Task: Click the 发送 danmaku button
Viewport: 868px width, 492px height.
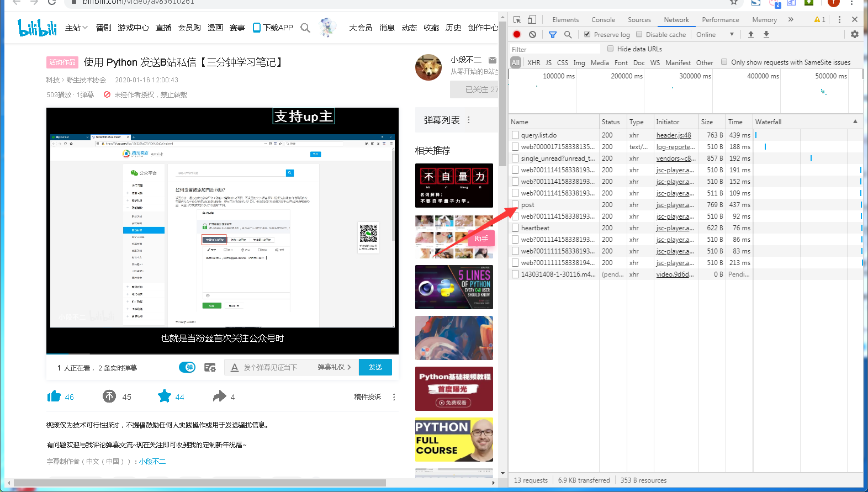Action: [375, 367]
